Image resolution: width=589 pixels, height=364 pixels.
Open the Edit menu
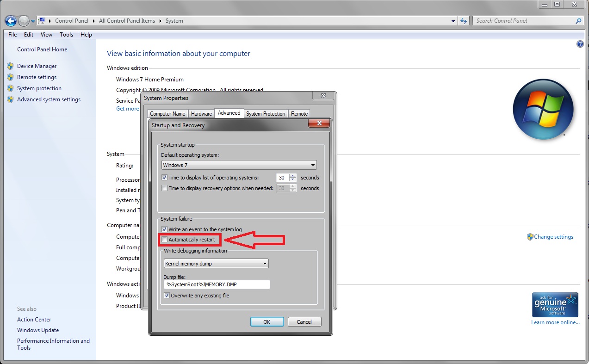[x=29, y=35]
